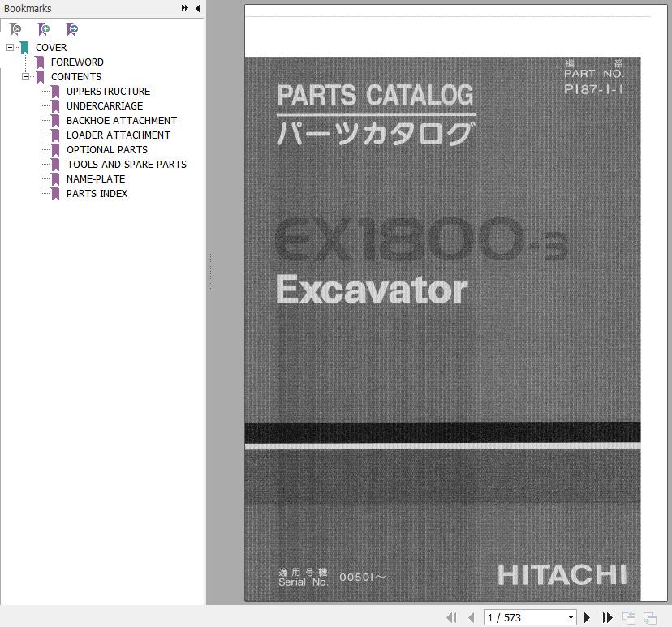
Task: Click the EX1800-3 model name on cover
Action: (x=422, y=239)
